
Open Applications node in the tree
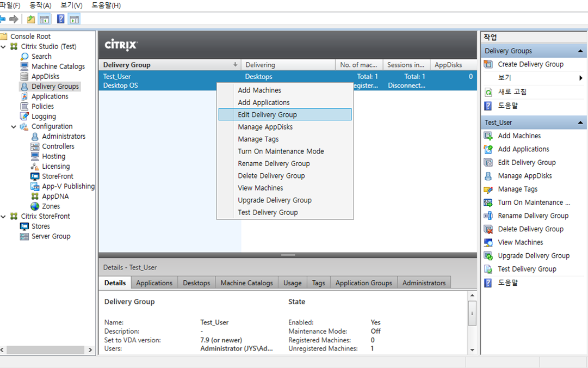[50, 96]
